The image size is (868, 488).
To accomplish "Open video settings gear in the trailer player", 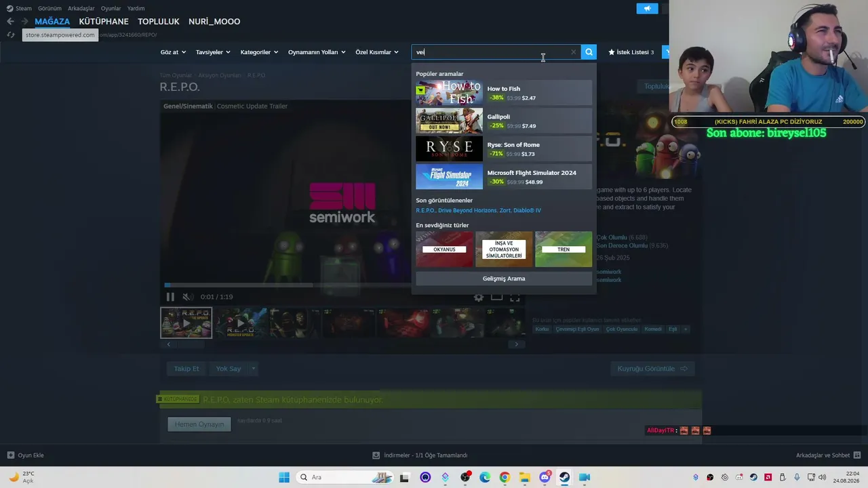I will (x=479, y=297).
